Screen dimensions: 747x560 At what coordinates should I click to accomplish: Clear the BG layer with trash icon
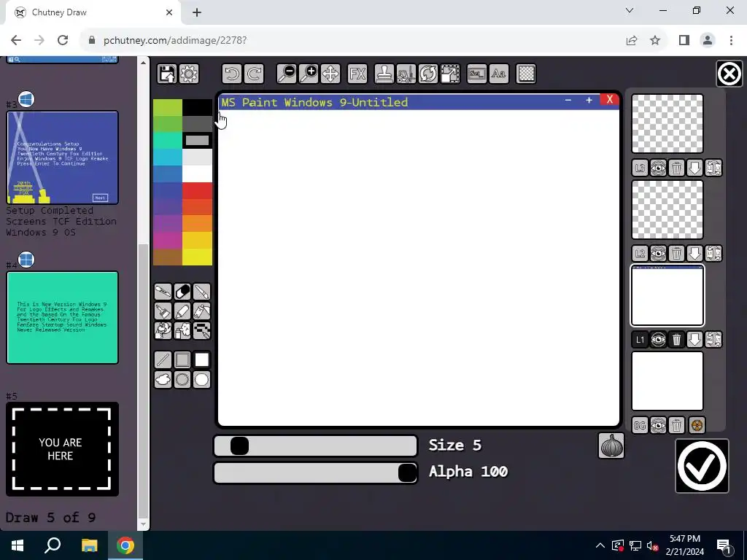(x=676, y=425)
